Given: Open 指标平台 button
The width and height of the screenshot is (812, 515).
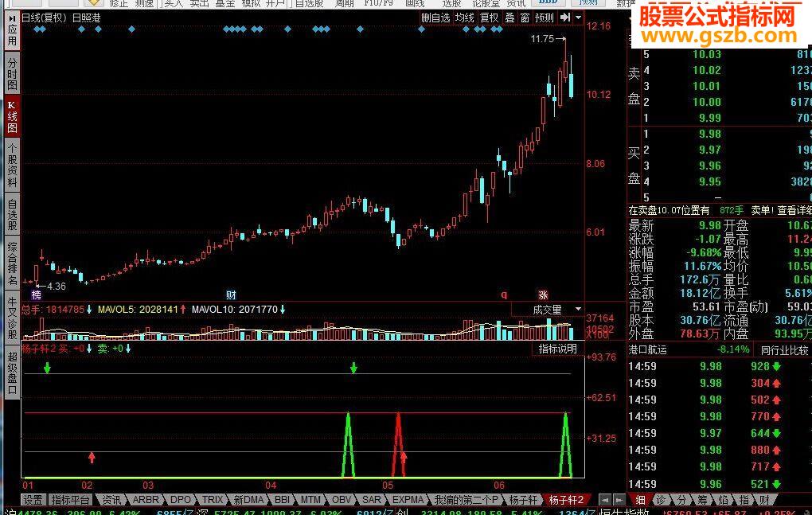Looking at the screenshot, I should (x=70, y=500).
